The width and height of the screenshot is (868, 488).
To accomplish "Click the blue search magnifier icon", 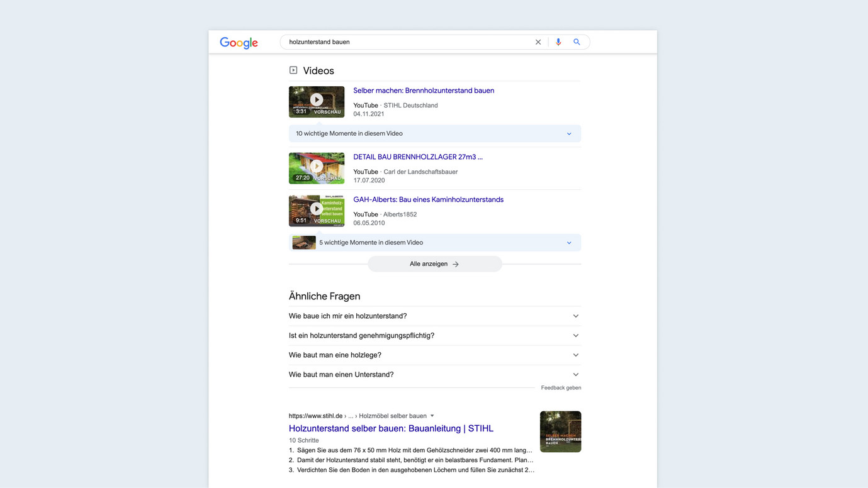I will tap(577, 42).
